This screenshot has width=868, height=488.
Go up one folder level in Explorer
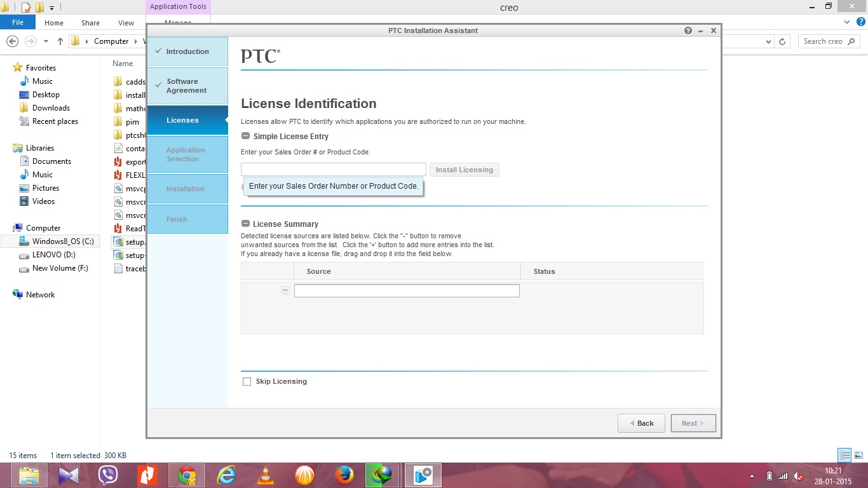pyautogui.click(x=60, y=41)
